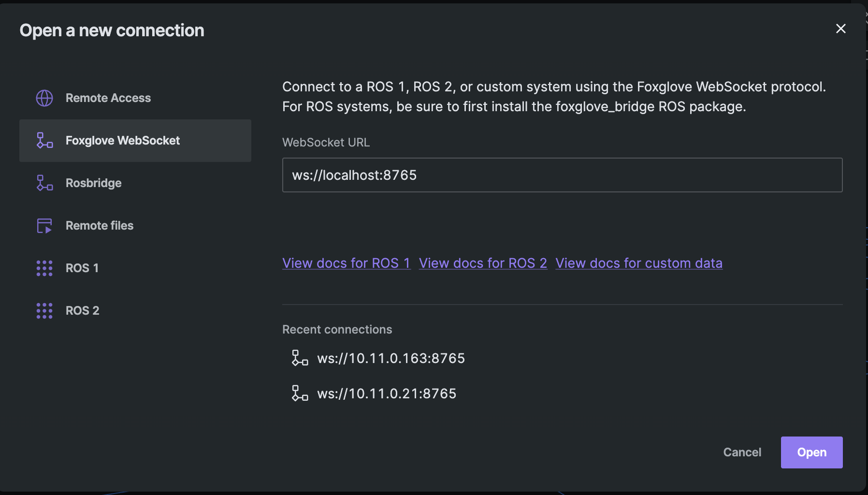Click the Foxglove WebSocket node icon

pyautogui.click(x=44, y=140)
